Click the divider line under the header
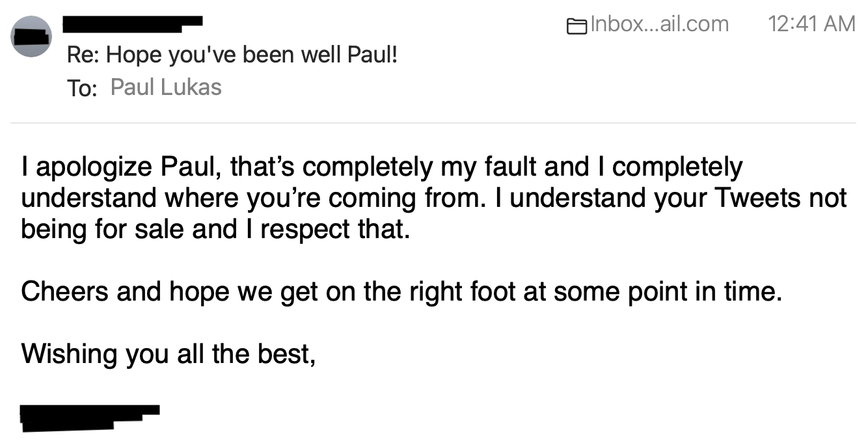The height and width of the screenshot is (445, 868). (x=433, y=122)
